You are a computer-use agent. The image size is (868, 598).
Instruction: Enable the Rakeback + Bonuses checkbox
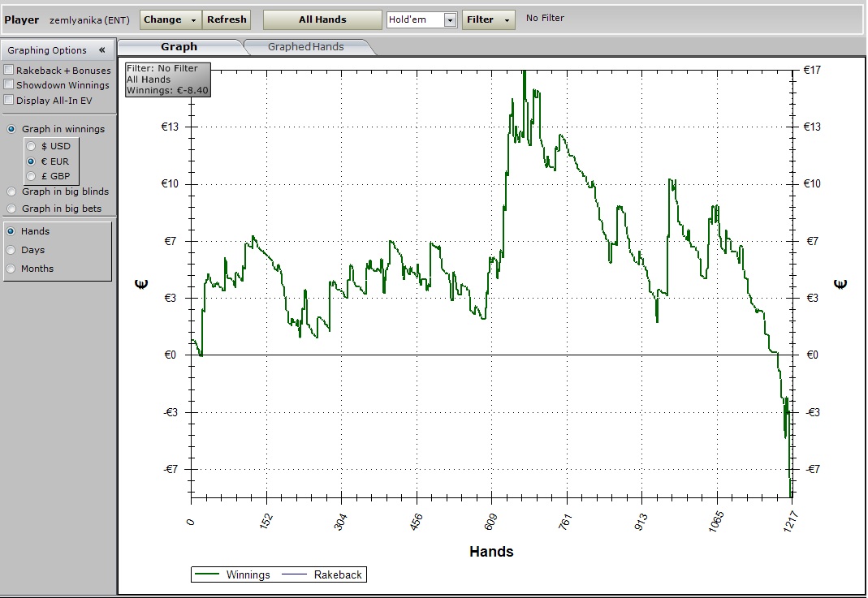[x=9, y=71]
